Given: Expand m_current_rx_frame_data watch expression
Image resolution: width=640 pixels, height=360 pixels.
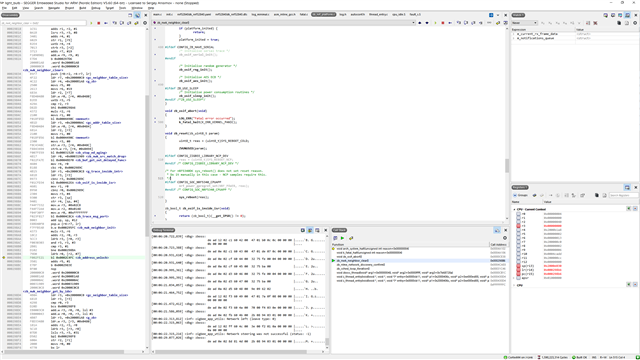Looking at the screenshot, I should (514, 34).
